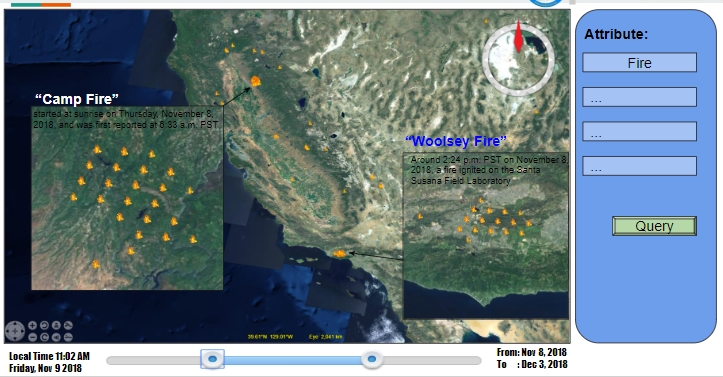Click the 'Local Time 11:02 AM' readout
The image size is (723, 377).
(49, 356)
